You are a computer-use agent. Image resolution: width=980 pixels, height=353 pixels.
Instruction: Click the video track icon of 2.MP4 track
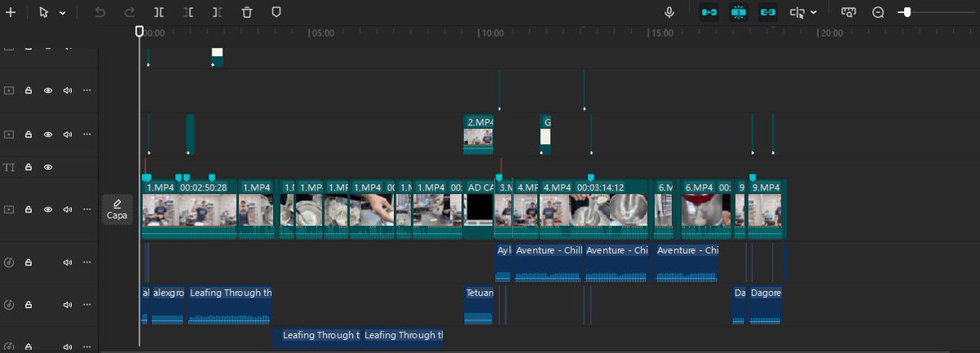pos(9,134)
